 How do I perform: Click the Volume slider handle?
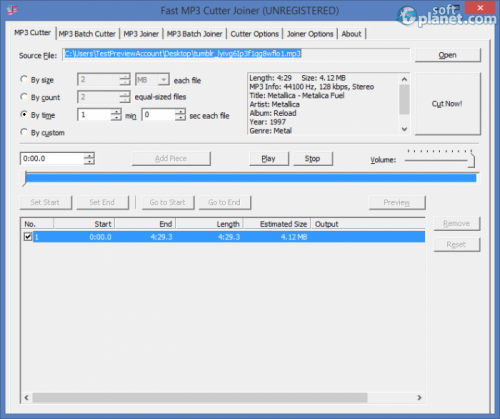[x=471, y=160]
